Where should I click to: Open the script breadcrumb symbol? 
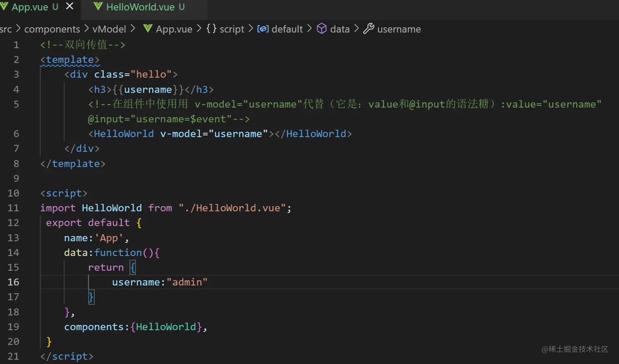[x=232, y=29]
